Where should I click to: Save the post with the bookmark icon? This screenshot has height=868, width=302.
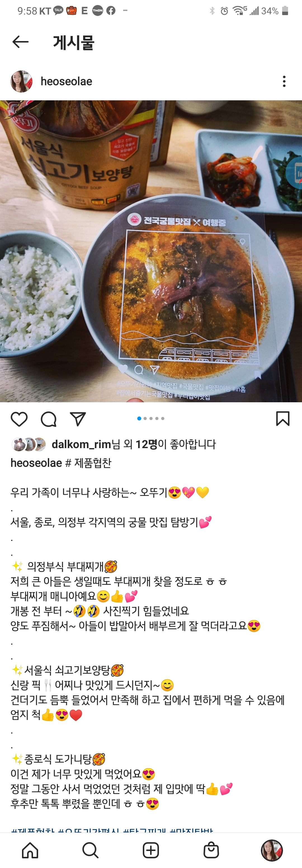tap(283, 418)
